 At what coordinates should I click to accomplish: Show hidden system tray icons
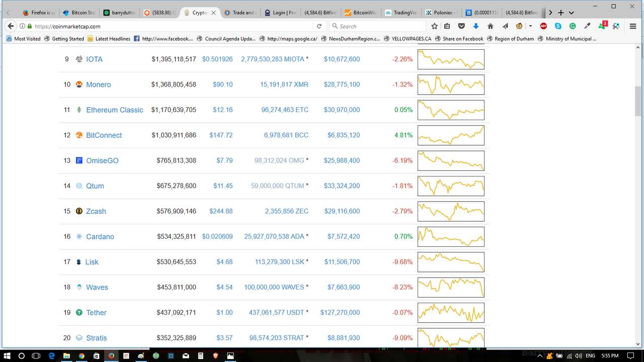(x=540, y=355)
